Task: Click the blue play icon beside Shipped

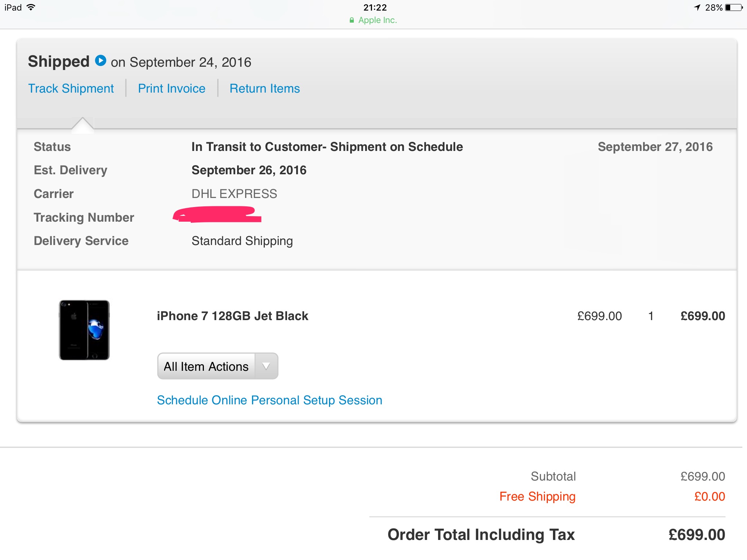Action: click(x=101, y=61)
